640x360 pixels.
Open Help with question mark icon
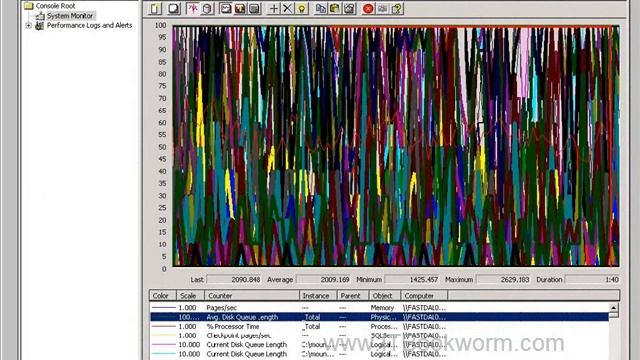(x=397, y=9)
